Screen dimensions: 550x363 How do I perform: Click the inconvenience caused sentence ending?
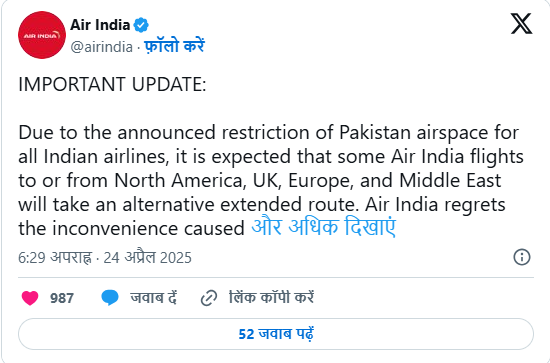131,229
